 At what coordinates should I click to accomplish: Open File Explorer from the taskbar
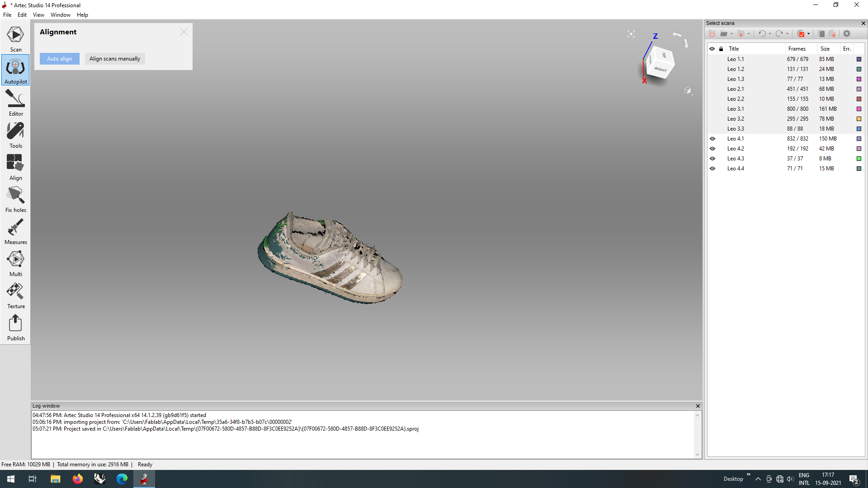click(55, 479)
